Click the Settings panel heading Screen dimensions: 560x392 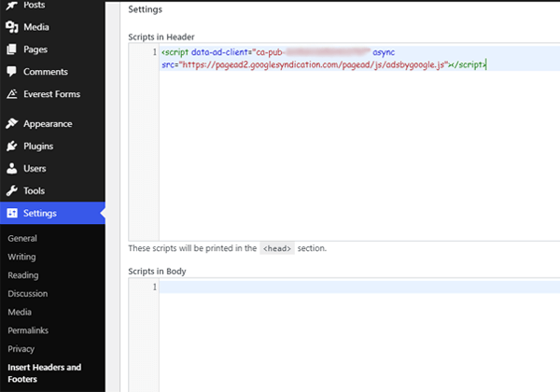[145, 9]
